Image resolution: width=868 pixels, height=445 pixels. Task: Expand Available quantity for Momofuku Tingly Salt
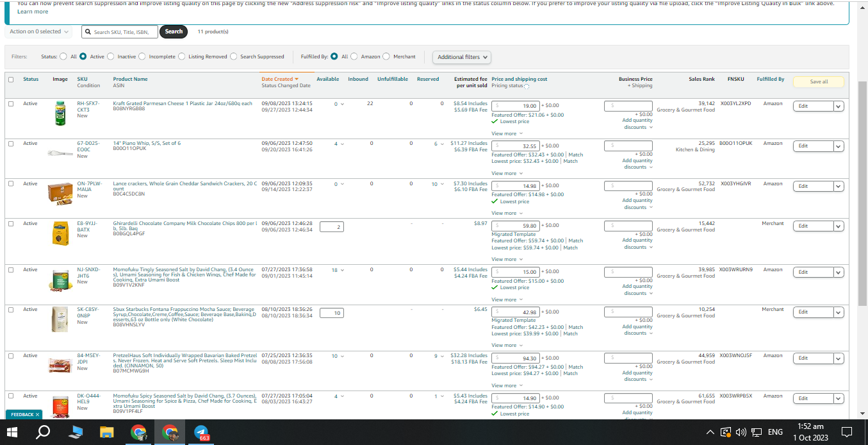tap(337, 270)
